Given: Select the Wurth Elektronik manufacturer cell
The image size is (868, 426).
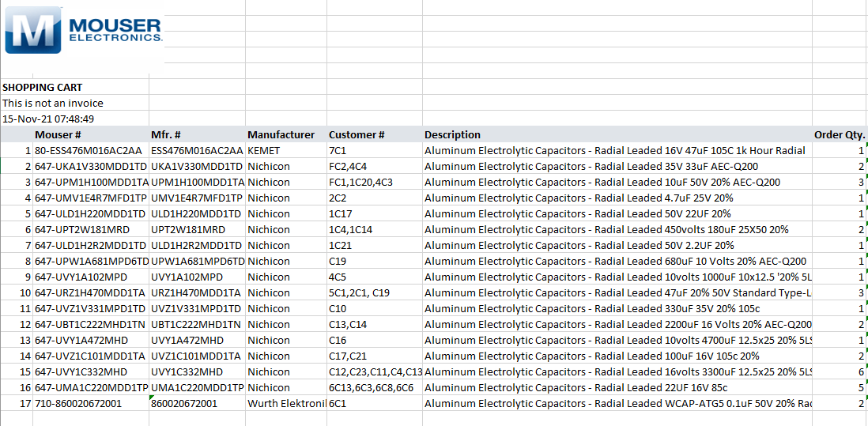Looking at the screenshot, I should 286,404.
